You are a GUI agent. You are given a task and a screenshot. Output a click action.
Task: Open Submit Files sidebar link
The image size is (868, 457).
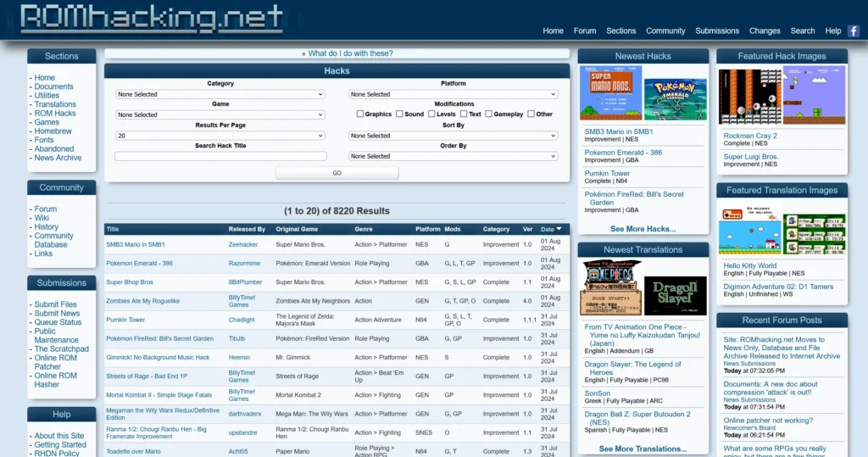tap(55, 304)
